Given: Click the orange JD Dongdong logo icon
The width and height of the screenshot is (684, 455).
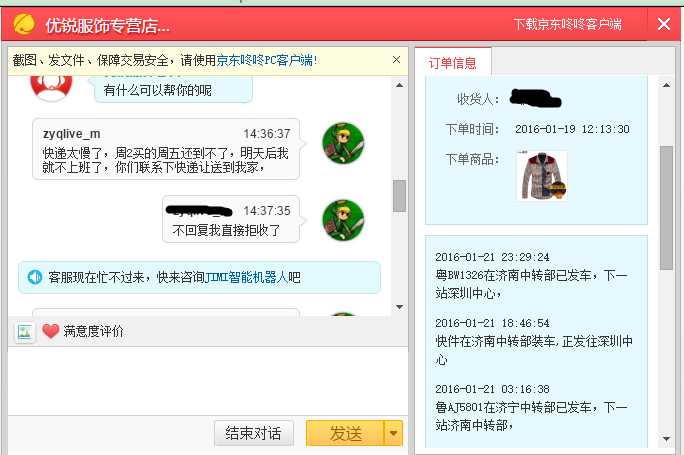Looking at the screenshot, I should 24,24.
